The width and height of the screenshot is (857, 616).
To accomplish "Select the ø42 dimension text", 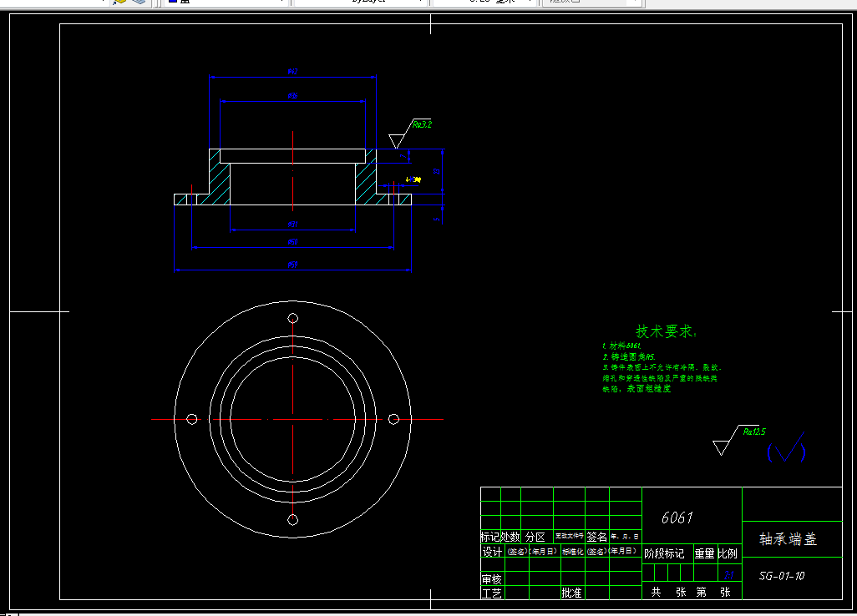I will click(292, 72).
